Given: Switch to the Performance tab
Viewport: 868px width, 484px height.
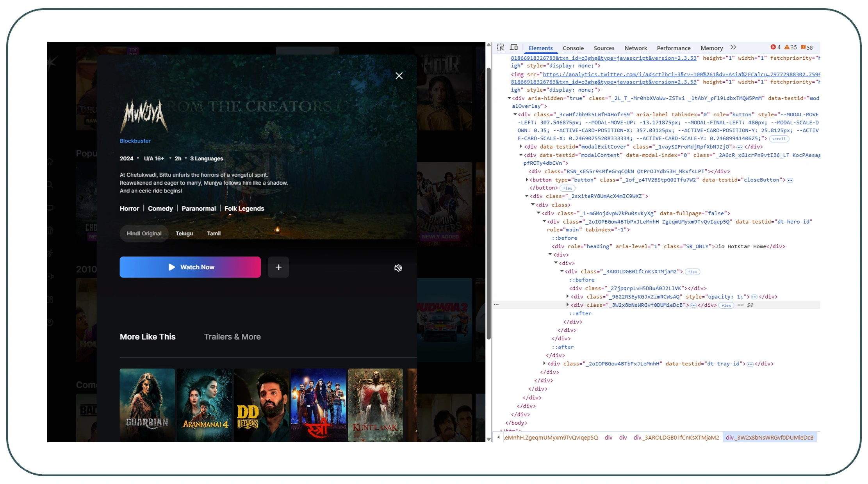Looking at the screenshot, I should coord(674,48).
